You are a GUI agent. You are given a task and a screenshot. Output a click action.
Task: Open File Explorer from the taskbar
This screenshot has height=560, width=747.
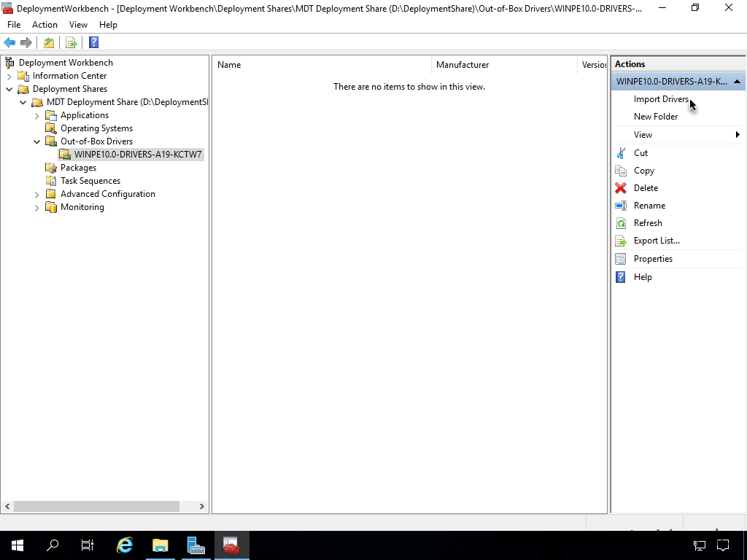[x=160, y=545]
